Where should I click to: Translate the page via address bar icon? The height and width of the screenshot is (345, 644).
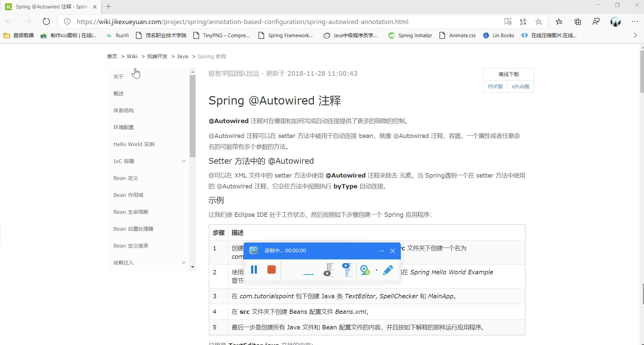coord(523,22)
